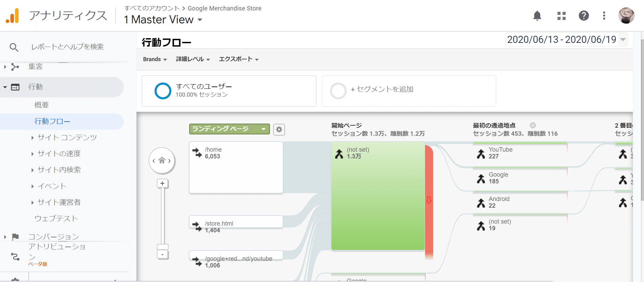The height and width of the screenshot is (282, 644).
Task: Click the /home landing page arrow icon
Action: (197, 153)
